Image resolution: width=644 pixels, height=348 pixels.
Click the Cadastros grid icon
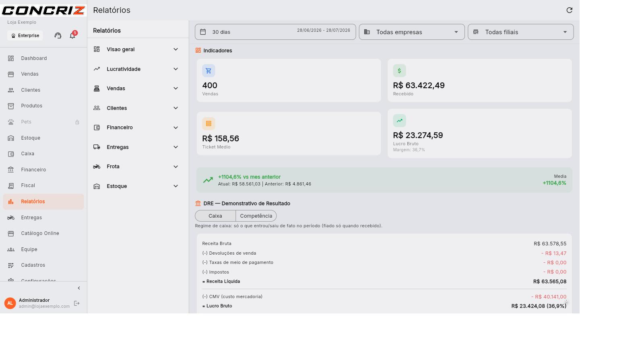click(11, 265)
